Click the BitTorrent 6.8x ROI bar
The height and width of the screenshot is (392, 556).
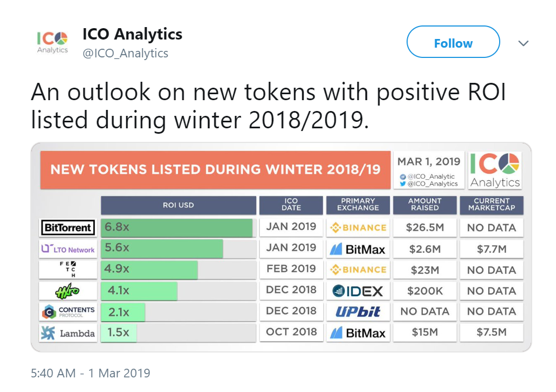tap(176, 227)
